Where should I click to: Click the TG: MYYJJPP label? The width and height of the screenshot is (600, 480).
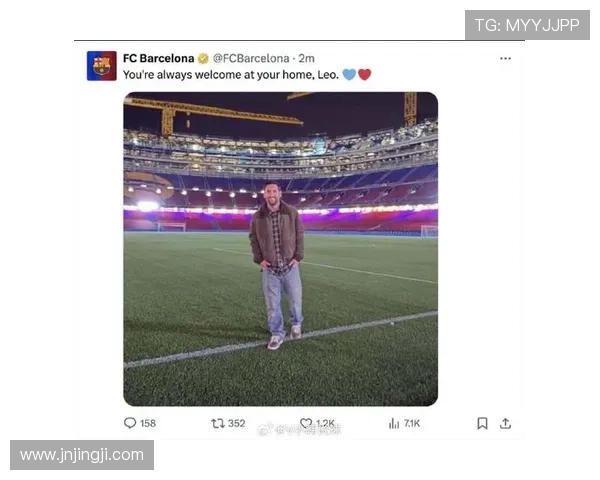[x=527, y=25]
